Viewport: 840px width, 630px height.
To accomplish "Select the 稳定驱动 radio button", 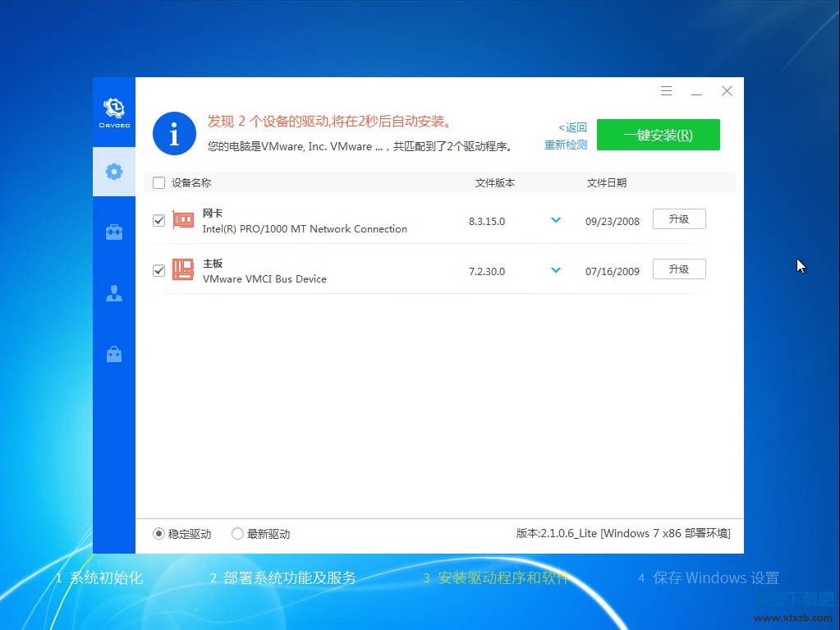I will coord(158,534).
